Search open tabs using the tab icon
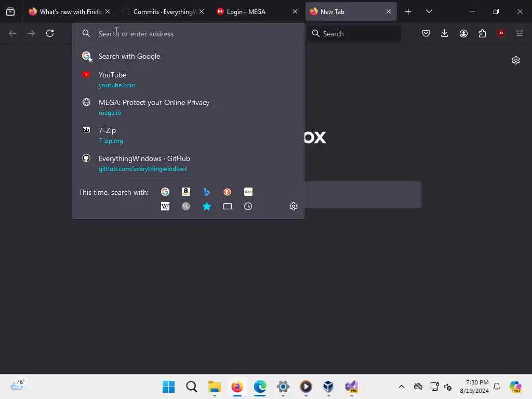The height and width of the screenshot is (399, 532). click(228, 206)
